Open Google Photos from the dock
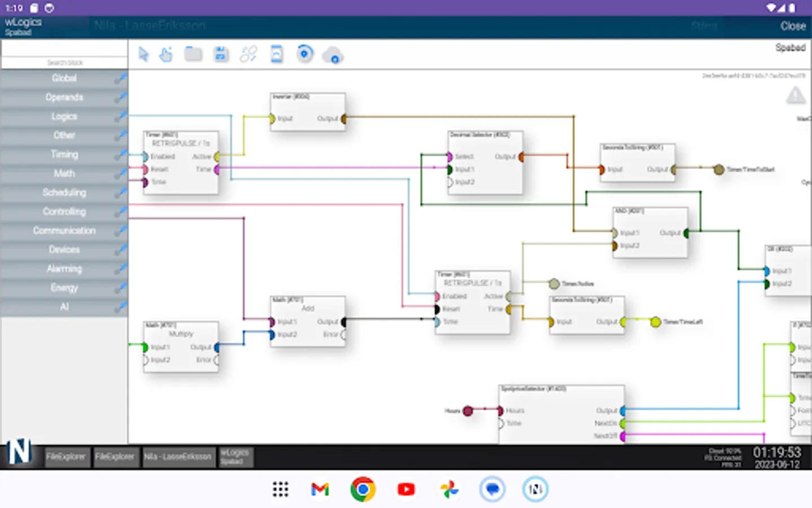 pyautogui.click(x=449, y=489)
